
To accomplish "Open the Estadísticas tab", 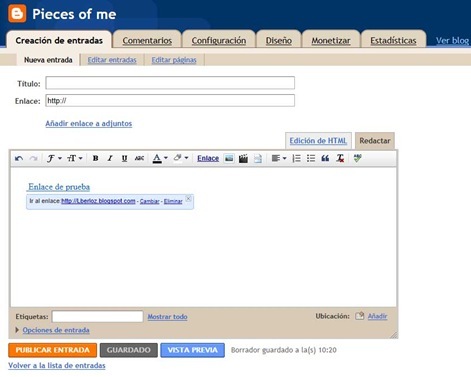I will (393, 41).
